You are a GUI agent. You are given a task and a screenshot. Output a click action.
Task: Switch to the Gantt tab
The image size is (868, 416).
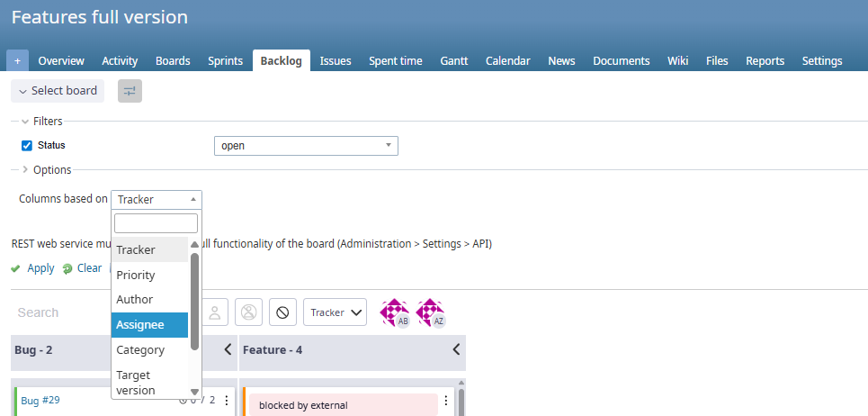[453, 61]
